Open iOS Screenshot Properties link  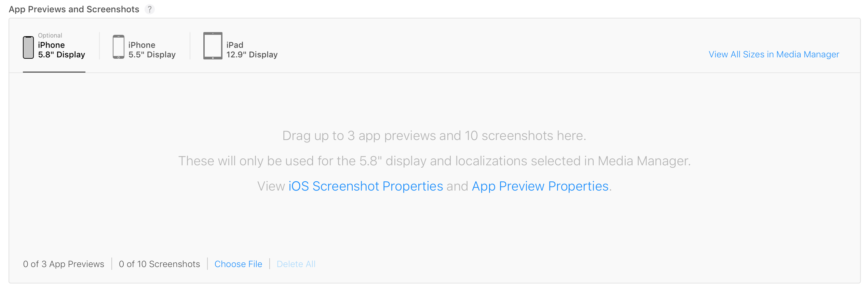366,186
